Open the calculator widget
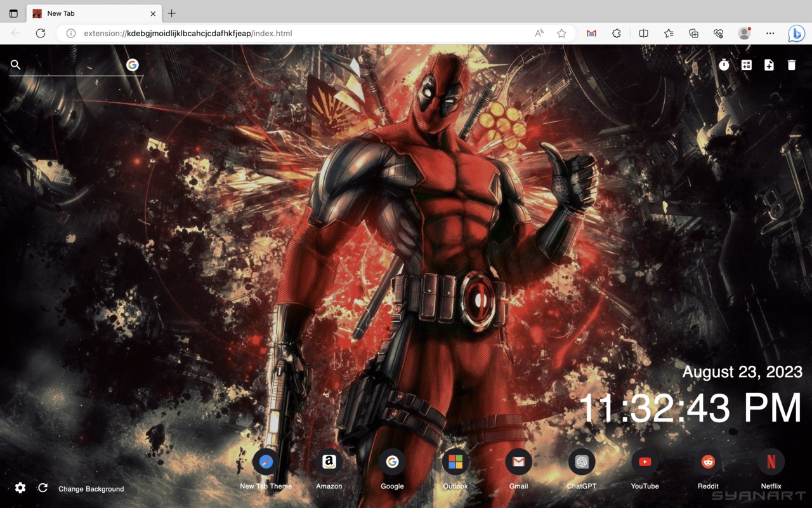The height and width of the screenshot is (508, 812). (x=747, y=65)
